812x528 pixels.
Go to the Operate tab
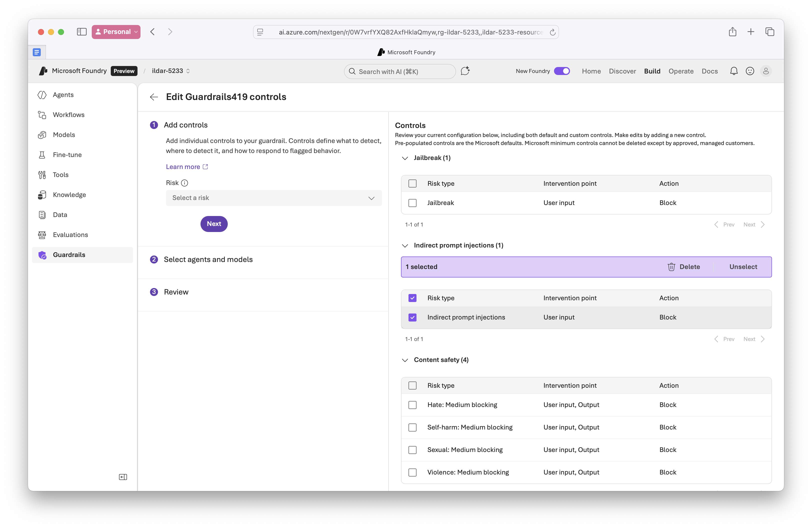(x=681, y=71)
